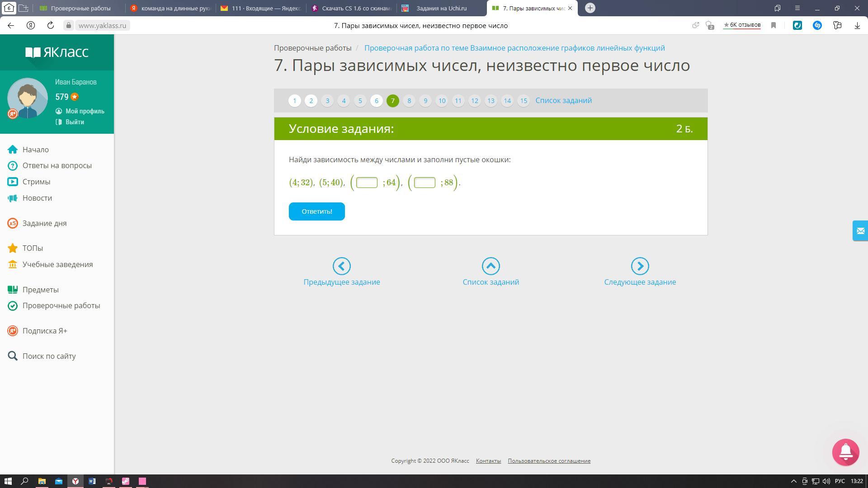Click the browser bookmark icon
Screen dimensions: 868x488
tap(774, 25)
